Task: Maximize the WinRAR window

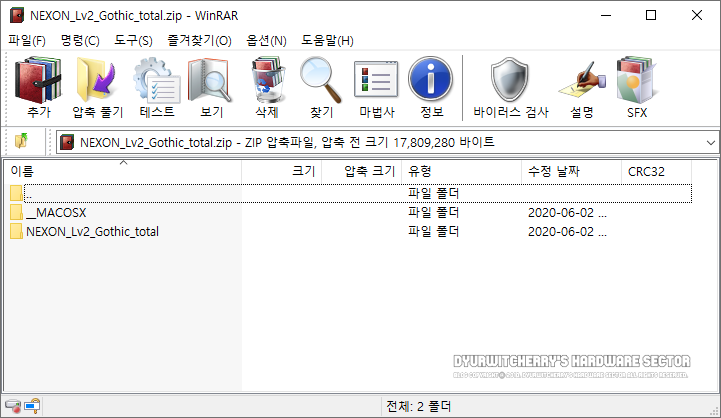Action: tap(651, 15)
